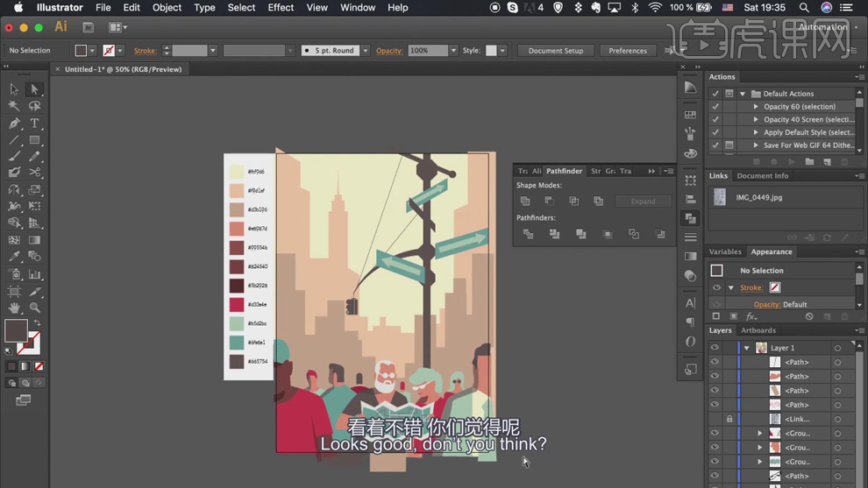The width and height of the screenshot is (868, 488).
Task: Toggle checkmark for Opacity 60 action
Action: point(715,107)
